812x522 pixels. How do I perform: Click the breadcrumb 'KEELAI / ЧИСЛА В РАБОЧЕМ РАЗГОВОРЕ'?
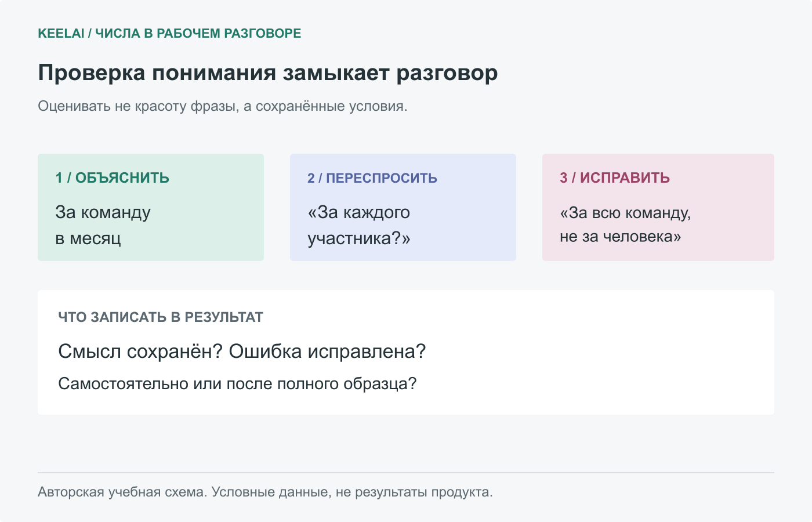[x=169, y=34]
